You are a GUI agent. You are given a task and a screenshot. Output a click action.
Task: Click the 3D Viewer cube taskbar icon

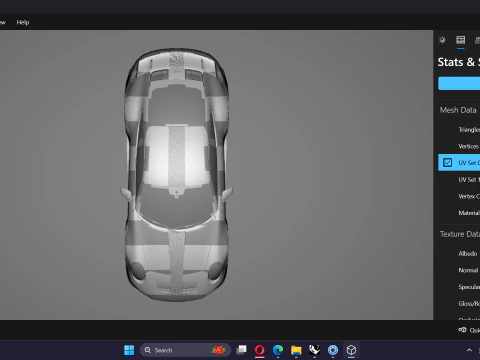(351, 350)
